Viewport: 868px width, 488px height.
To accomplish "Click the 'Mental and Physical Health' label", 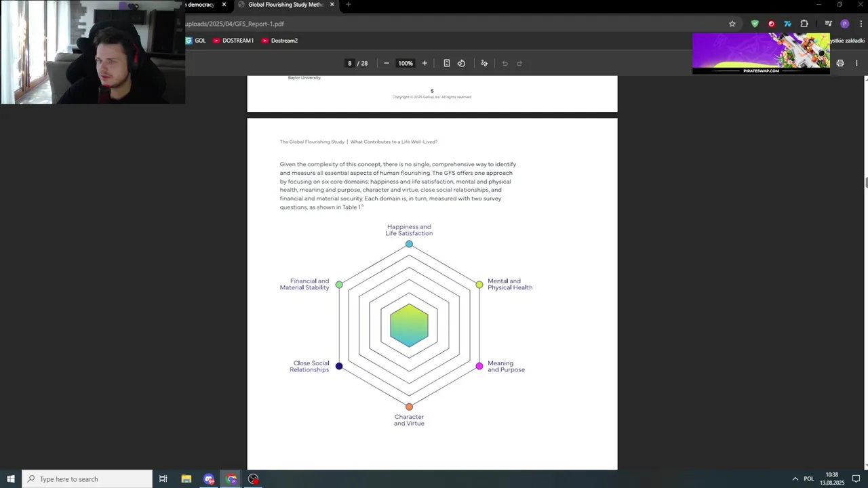I will coord(510,284).
